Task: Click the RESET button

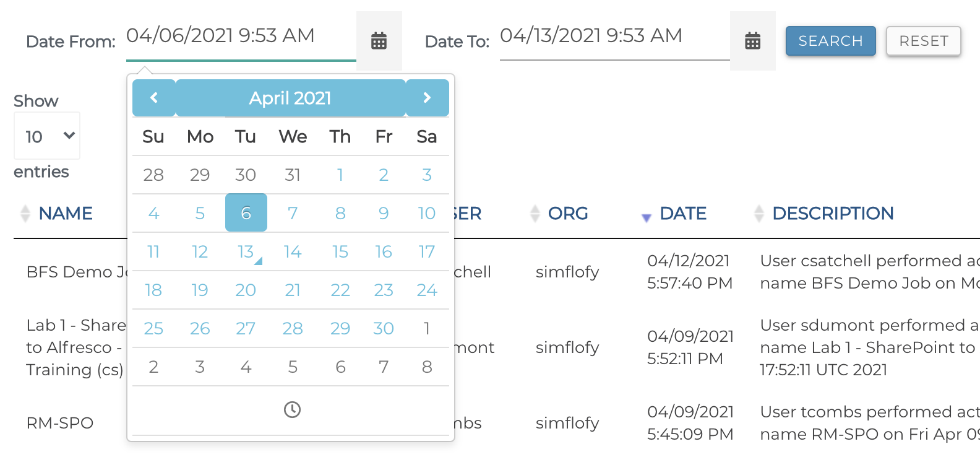Action: click(x=923, y=41)
